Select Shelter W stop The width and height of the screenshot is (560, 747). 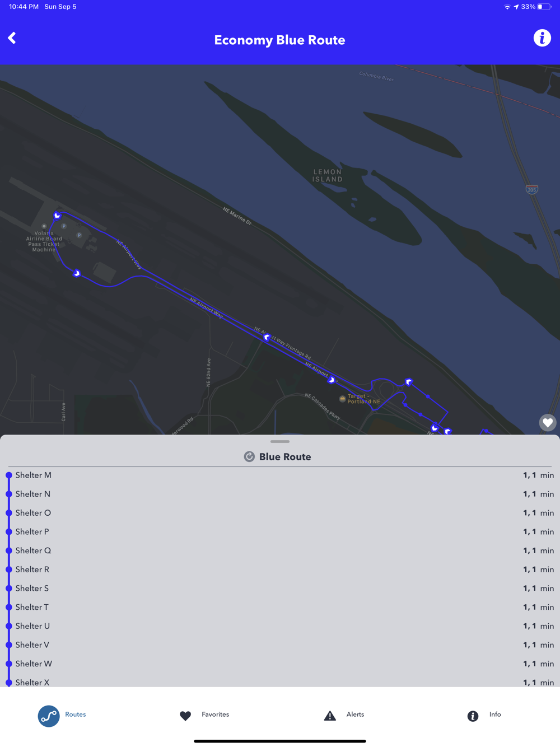[280, 664]
